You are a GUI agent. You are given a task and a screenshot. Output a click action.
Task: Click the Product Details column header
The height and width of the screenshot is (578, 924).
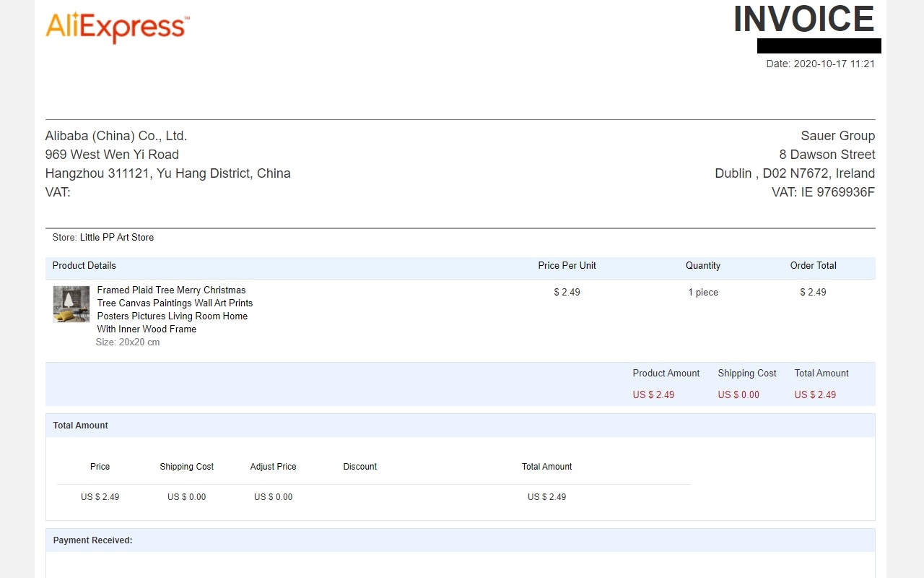tap(84, 265)
